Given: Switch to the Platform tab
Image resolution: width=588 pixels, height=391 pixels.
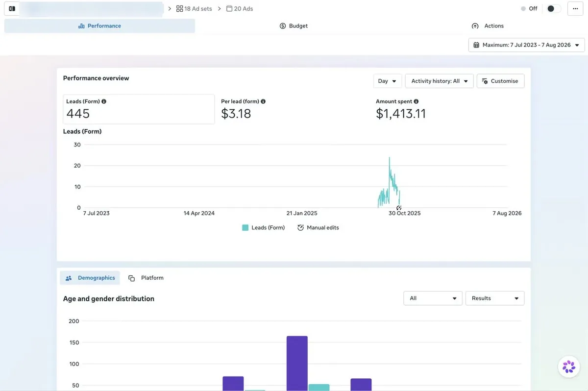Looking at the screenshot, I should [x=146, y=278].
